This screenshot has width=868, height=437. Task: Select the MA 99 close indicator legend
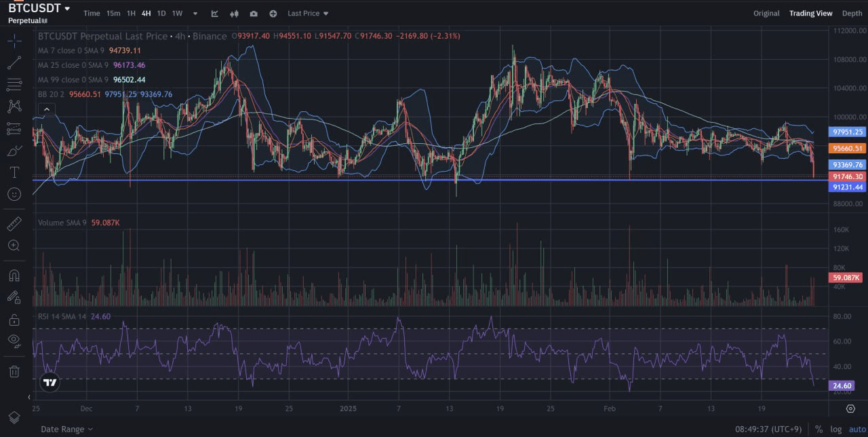[x=92, y=79]
